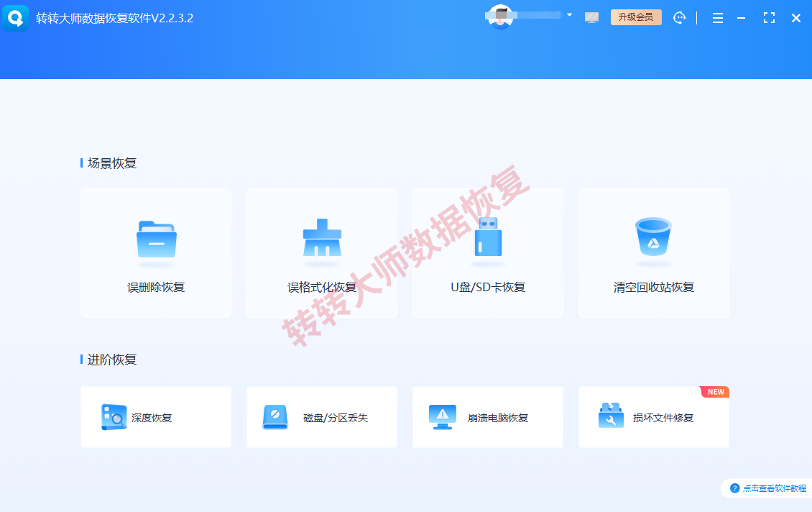Screen dimensions: 812x512
Task: Click the 清空回收站恢复 label
Action: click(x=653, y=287)
